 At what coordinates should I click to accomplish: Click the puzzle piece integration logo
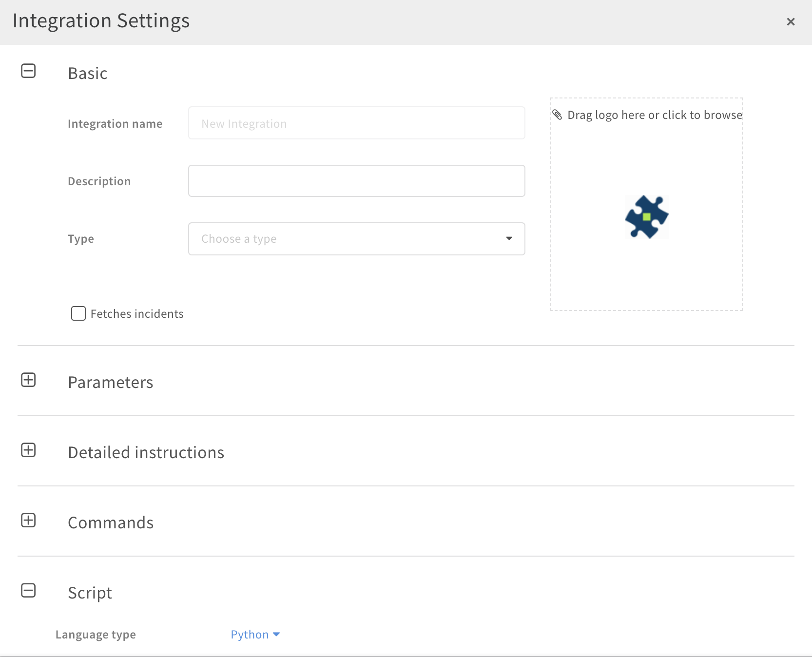(x=646, y=217)
